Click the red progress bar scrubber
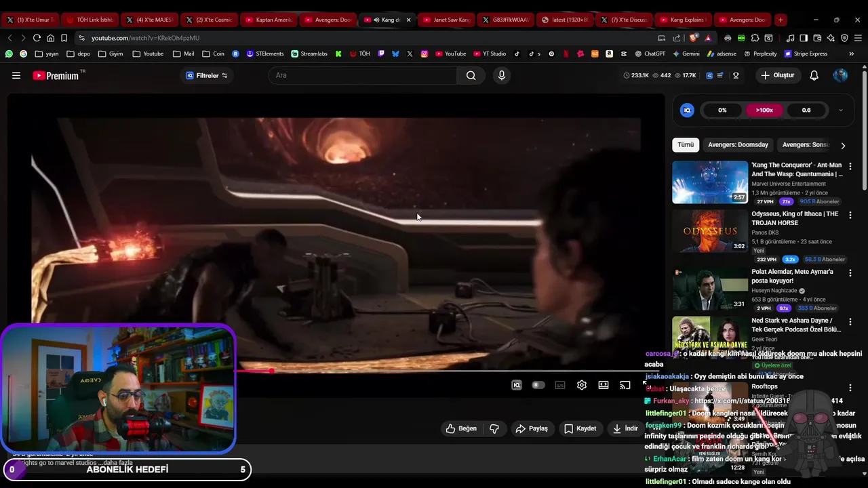The width and height of the screenshot is (868, 488). (x=271, y=371)
